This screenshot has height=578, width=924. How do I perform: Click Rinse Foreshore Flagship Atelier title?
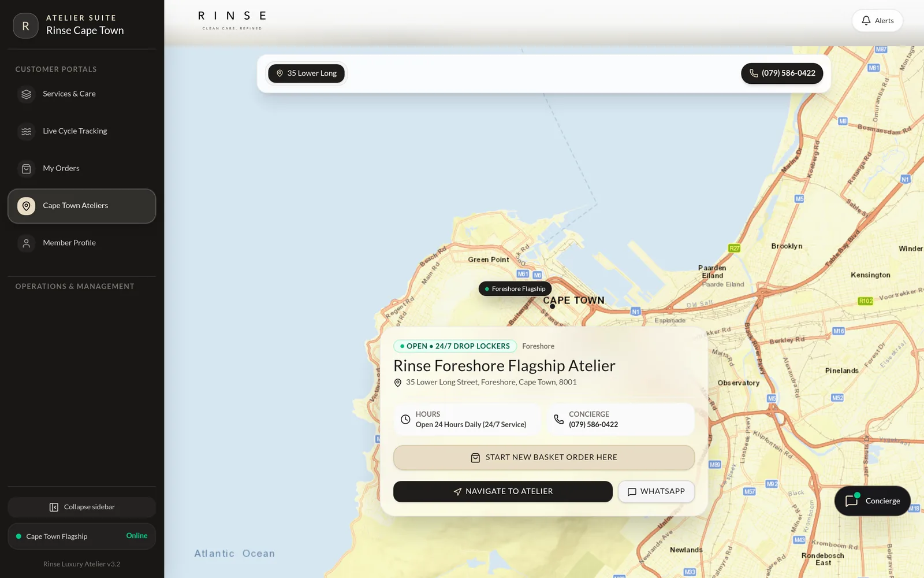504,366
